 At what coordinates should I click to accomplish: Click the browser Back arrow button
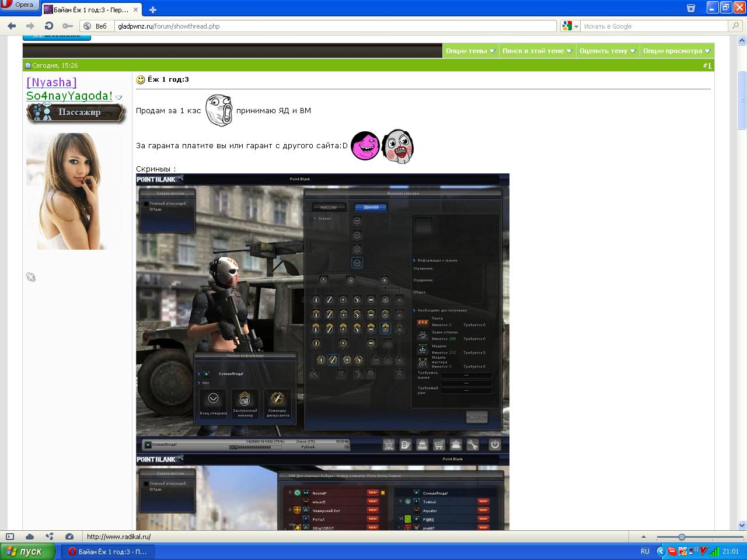[x=12, y=26]
